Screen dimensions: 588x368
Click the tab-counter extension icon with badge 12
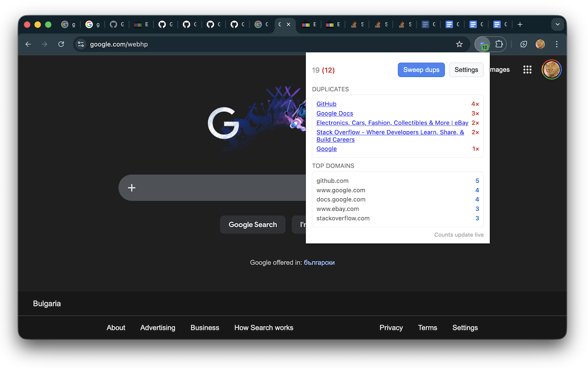click(483, 45)
